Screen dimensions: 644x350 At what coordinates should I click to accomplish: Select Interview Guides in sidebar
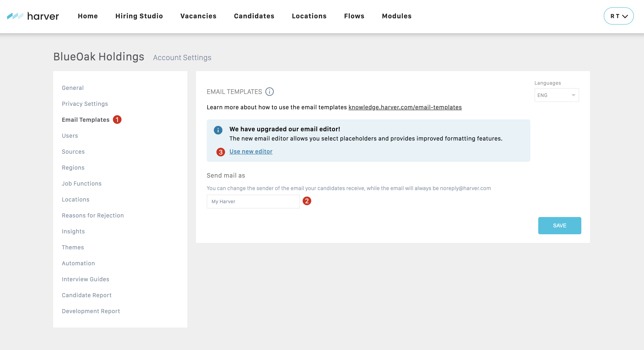[86, 279]
